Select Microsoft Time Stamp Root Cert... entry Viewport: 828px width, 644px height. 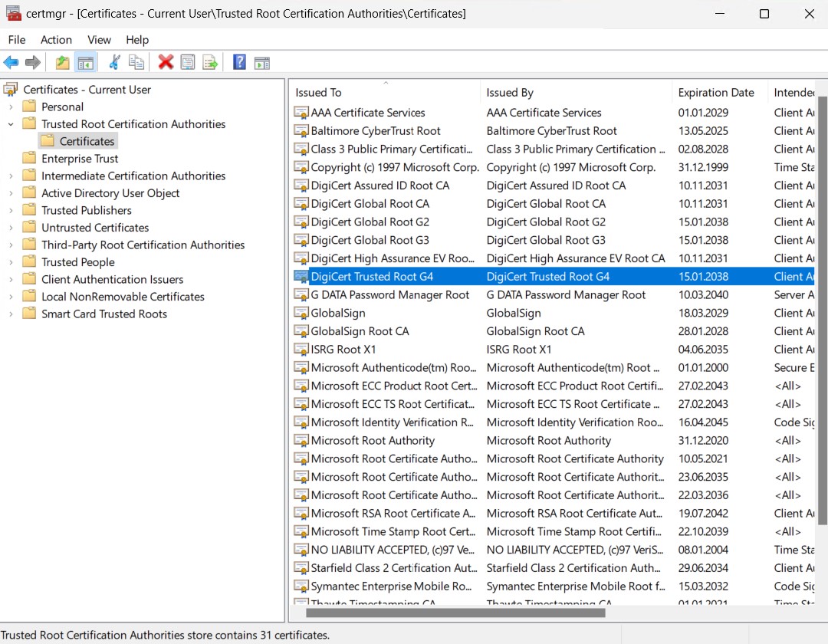tap(393, 531)
